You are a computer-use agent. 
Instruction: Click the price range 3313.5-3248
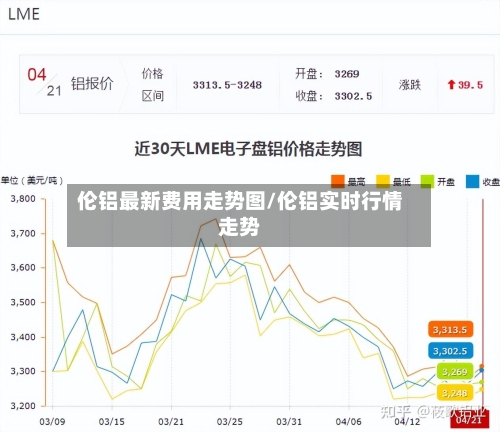(x=227, y=85)
